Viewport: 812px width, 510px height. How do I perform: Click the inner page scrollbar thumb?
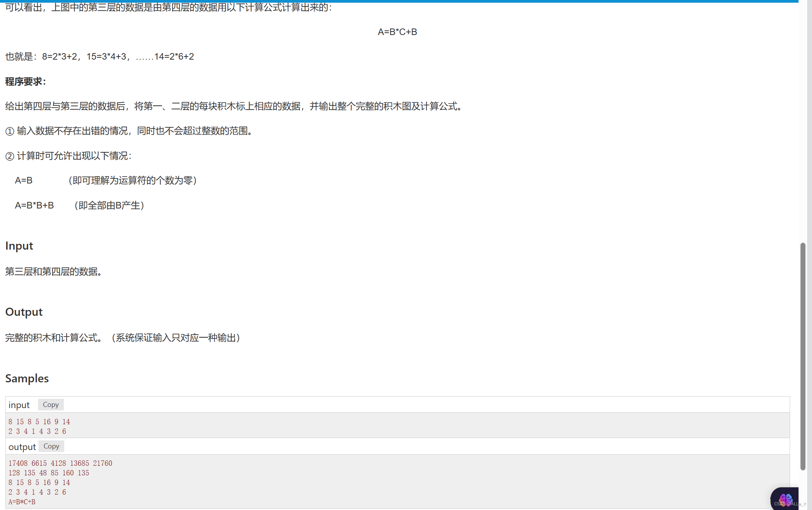pyautogui.click(x=802, y=356)
